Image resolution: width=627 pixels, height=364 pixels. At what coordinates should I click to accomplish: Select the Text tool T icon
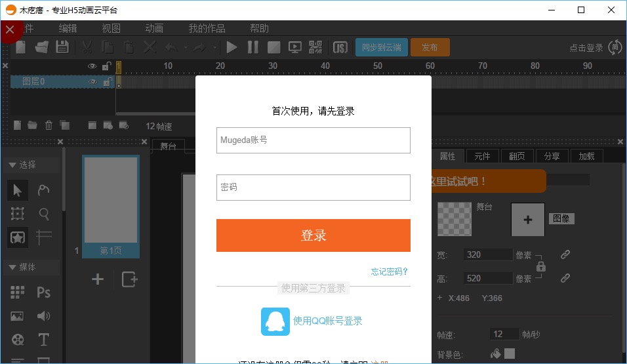(44, 340)
